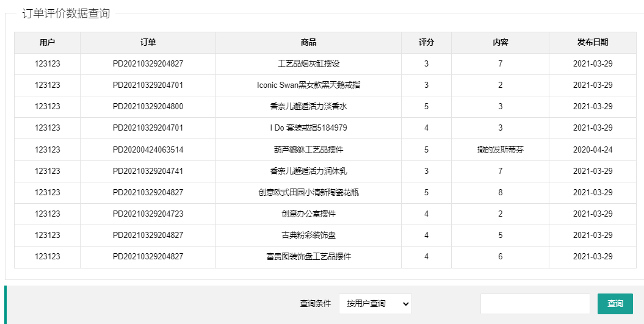Click user 123123 in 富贵图装饰盘工艺品摆件 row
644x324 pixels.
(47, 256)
